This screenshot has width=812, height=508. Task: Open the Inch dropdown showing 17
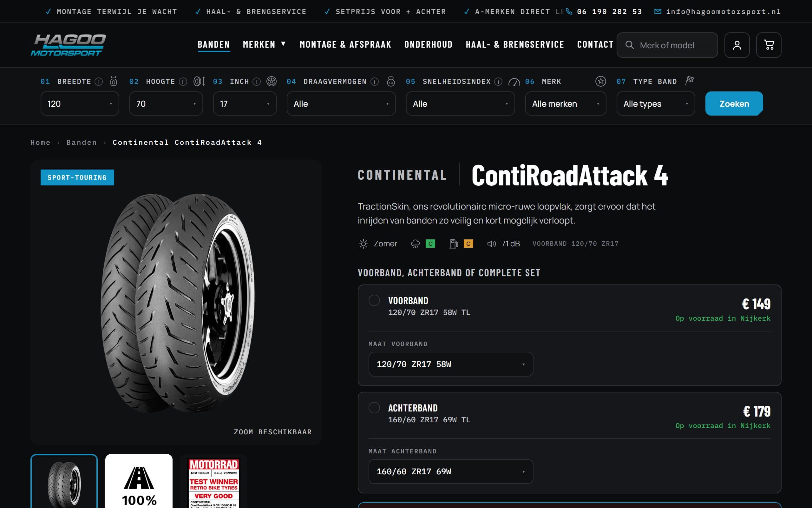click(245, 104)
